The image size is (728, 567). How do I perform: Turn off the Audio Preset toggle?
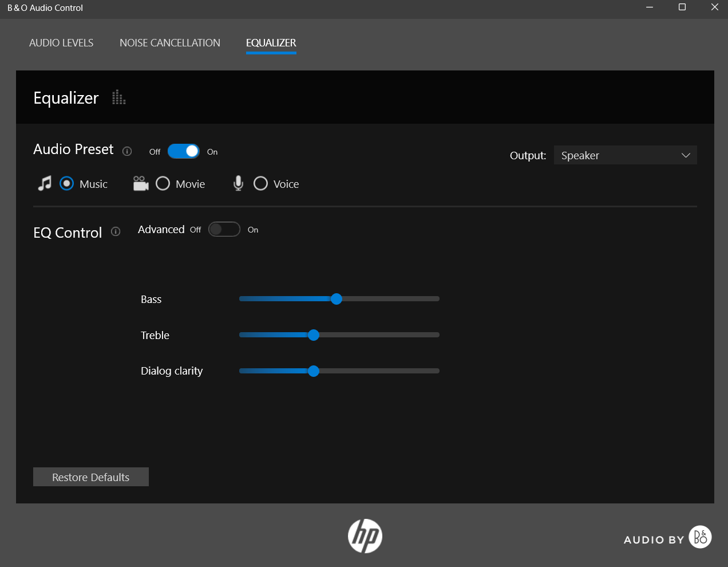pyautogui.click(x=183, y=151)
